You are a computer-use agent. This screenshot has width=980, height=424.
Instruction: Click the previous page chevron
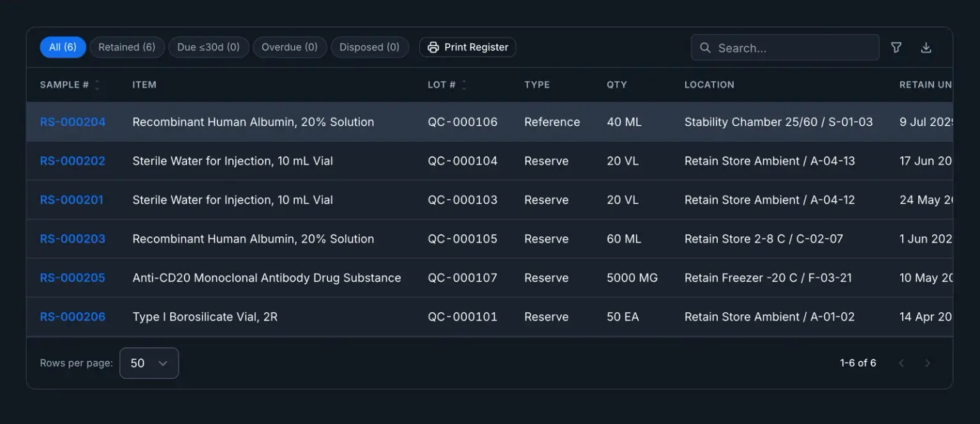(902, 363)
